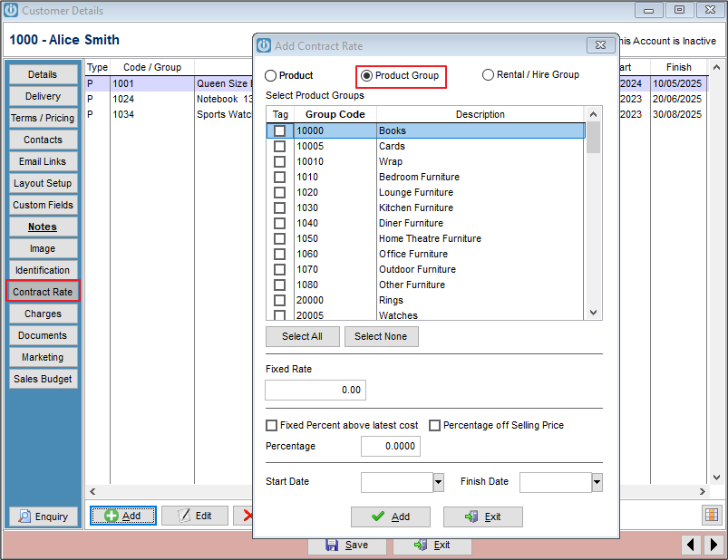Open the Layout Setup tab

pyautogui.click(x=43, y=183)
